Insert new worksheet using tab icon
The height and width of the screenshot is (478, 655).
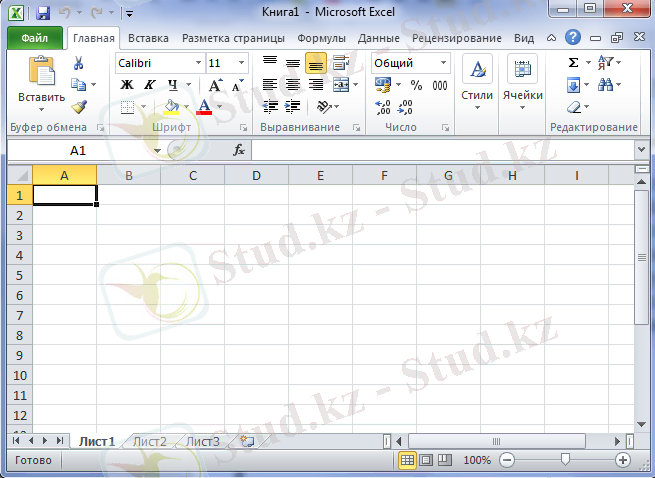pos(246,441)
